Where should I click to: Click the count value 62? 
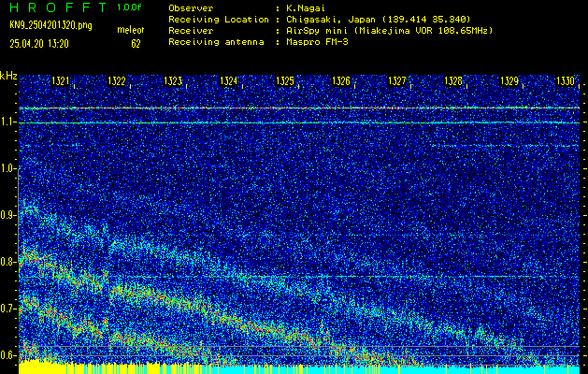tap(136, 44)
